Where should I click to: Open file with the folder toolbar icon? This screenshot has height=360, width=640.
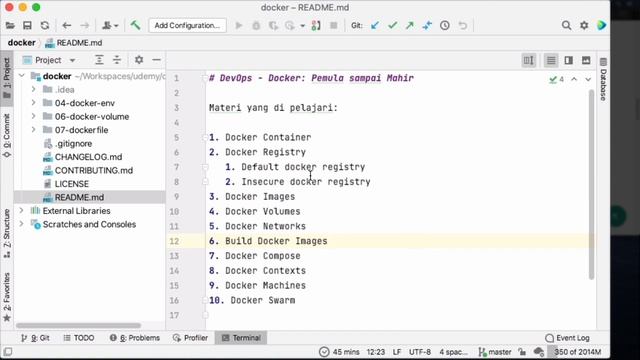pyautogui.click(x=10, y=25)
